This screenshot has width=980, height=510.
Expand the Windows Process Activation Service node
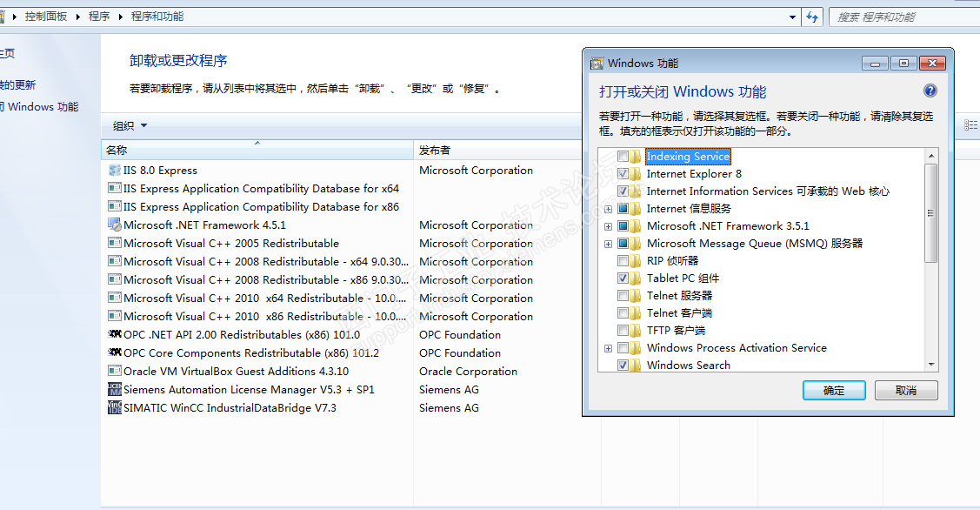point(608,348)
